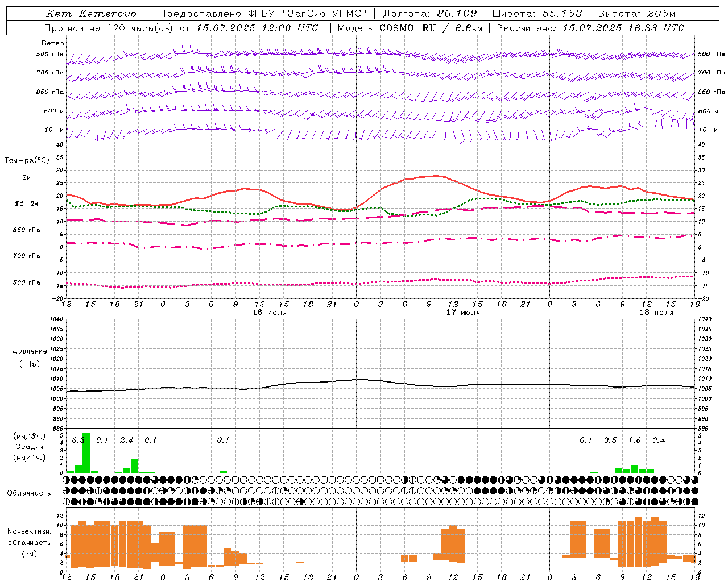Click the solid red 2м legend line
Screen dimensions: 728x582
coord(27,184)
